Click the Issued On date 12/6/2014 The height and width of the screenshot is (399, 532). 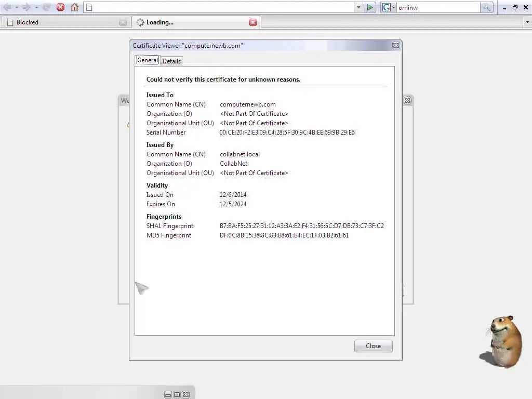point(233,195)
